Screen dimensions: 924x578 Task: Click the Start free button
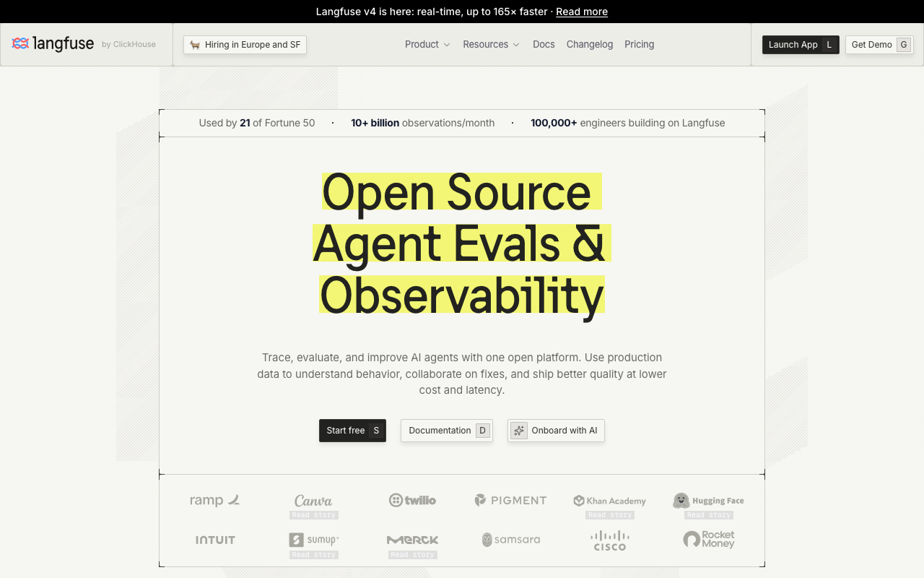(352, 431)
